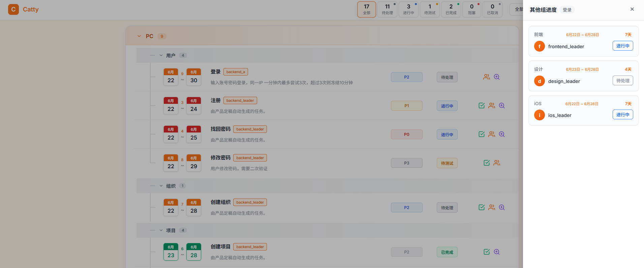Viewport: 644px width, 268px height.
Task: Click check-complete icon in 注册 row
Action: click(x=482, y=106)
